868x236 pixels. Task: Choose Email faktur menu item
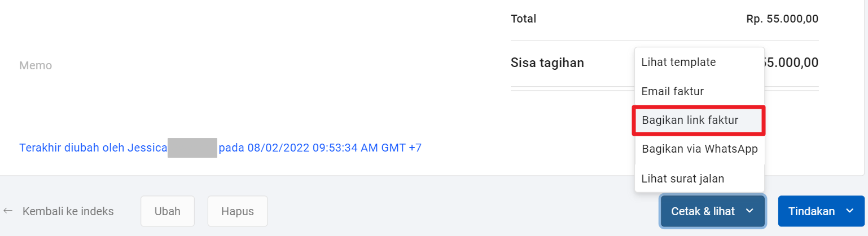[x=672, y=91]
